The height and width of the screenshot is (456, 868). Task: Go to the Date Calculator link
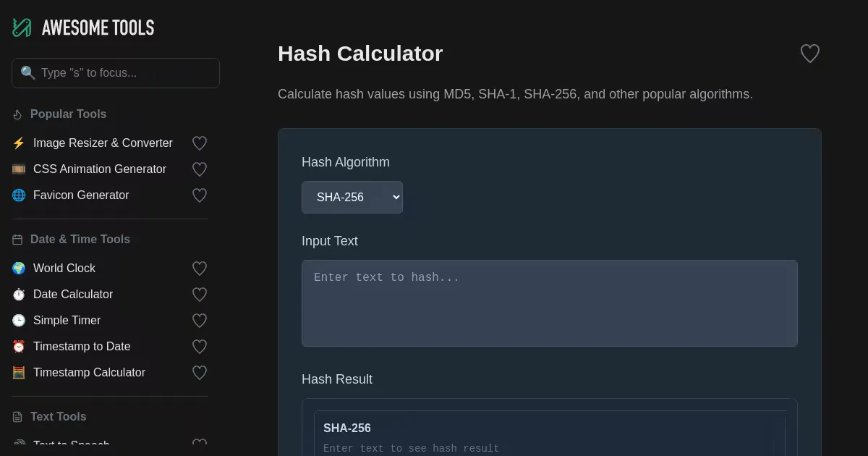73,295
